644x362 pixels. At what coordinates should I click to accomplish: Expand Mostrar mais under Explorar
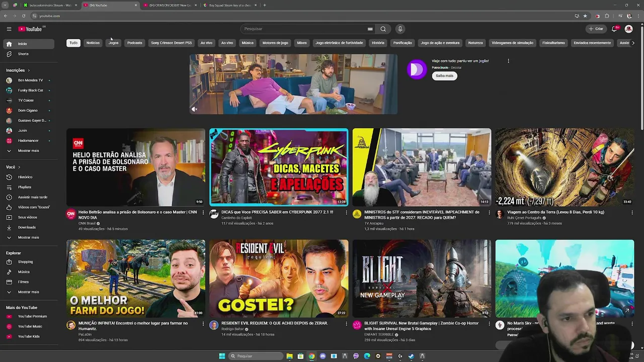(28, 292)
